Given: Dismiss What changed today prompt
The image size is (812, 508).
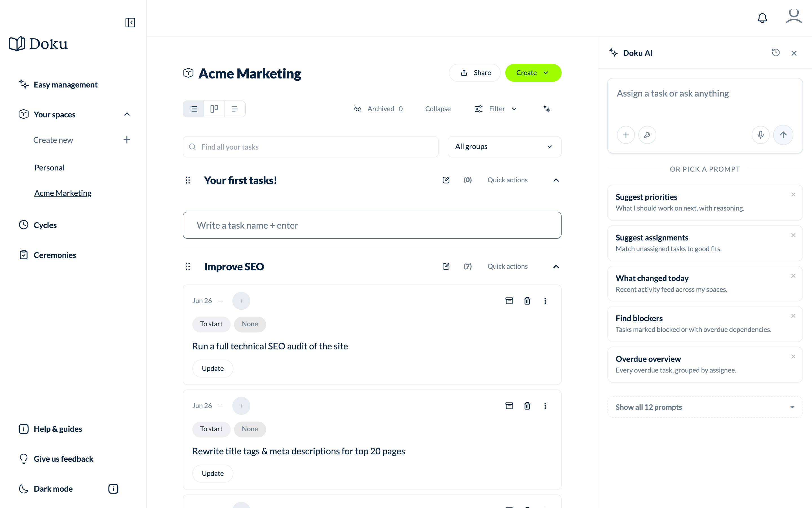Looking at the screenshot, I should click(793, 276).
